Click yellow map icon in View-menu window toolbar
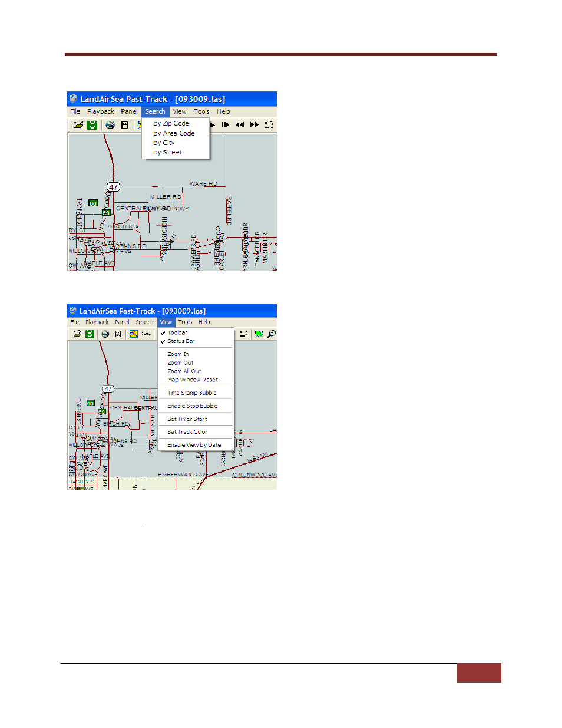 click(x=134, y=334)
